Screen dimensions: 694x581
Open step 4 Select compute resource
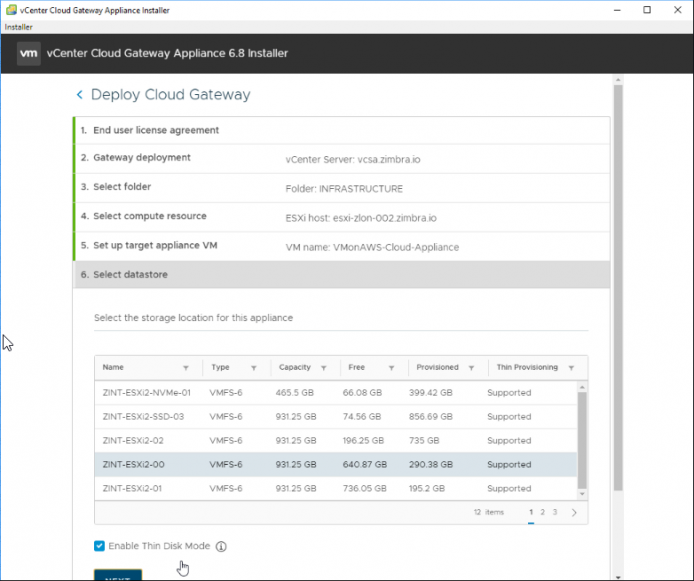[x=341, y=217]
